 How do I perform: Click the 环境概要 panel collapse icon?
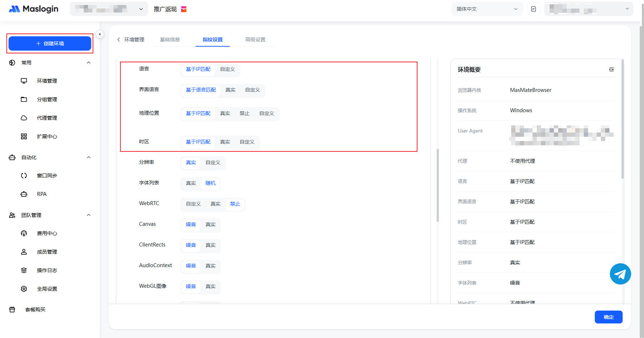tap(611, 69)
